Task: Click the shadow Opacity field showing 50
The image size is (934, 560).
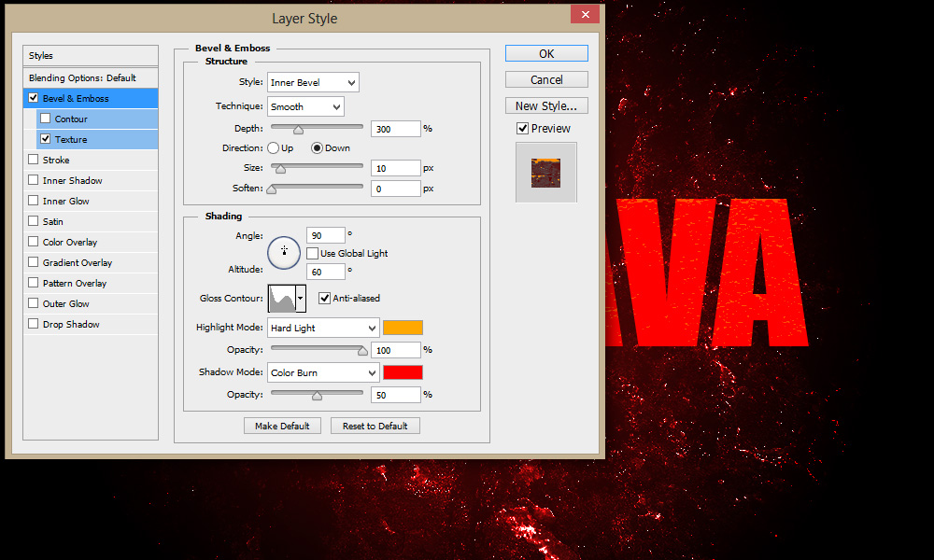Action: [x=396, y=395]
